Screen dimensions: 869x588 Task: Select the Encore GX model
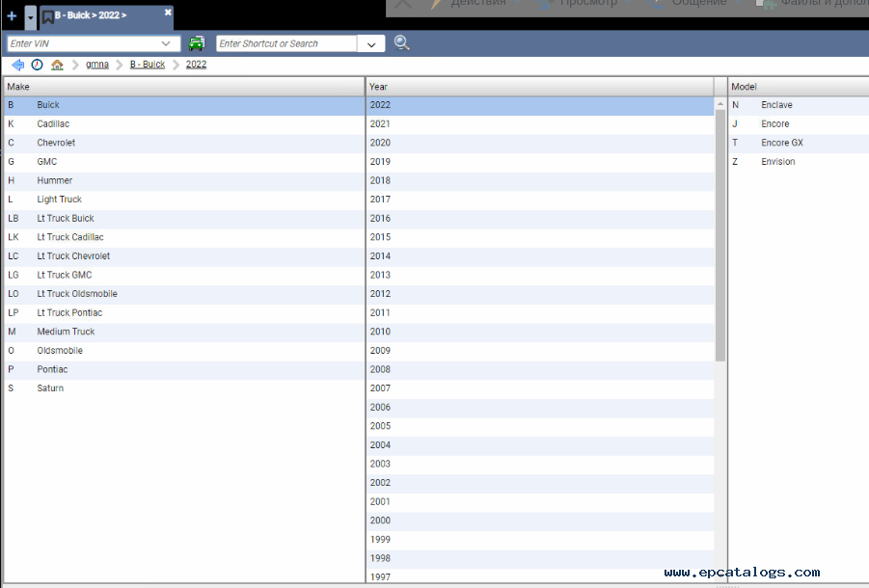799,143
